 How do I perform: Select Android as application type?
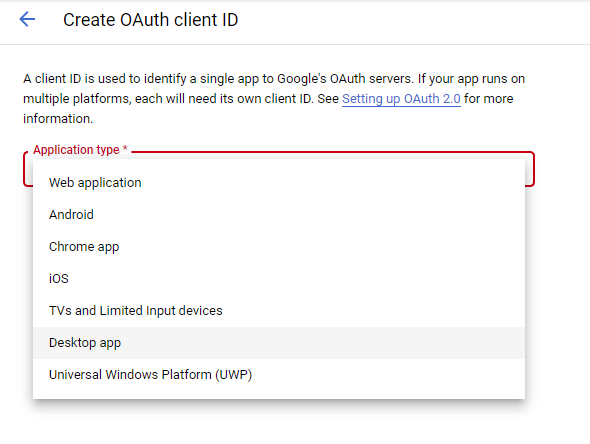tap(279, 214)
